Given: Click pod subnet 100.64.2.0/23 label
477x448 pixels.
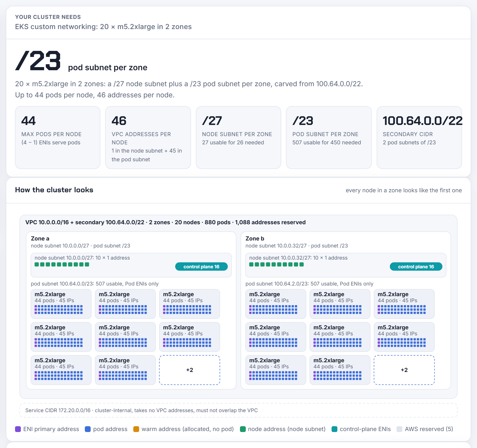Looking at the screenshot, I should pos(309,284).
